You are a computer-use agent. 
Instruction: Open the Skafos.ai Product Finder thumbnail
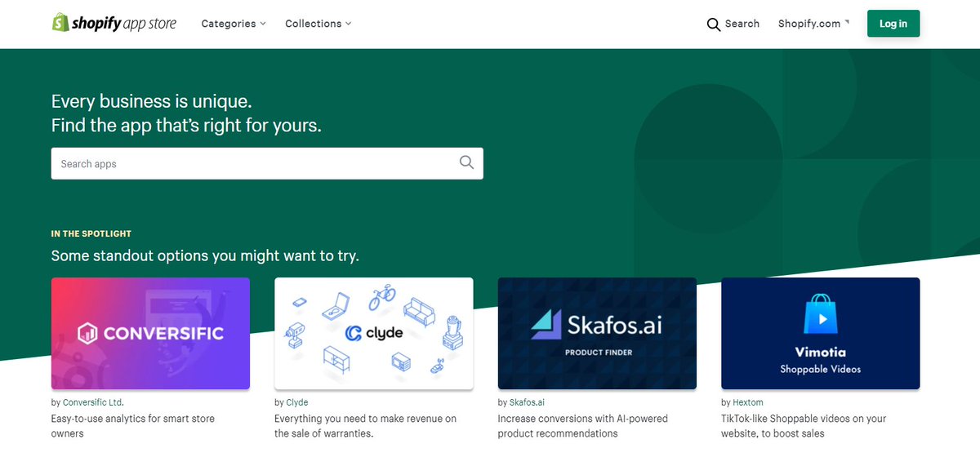(597, 333)
